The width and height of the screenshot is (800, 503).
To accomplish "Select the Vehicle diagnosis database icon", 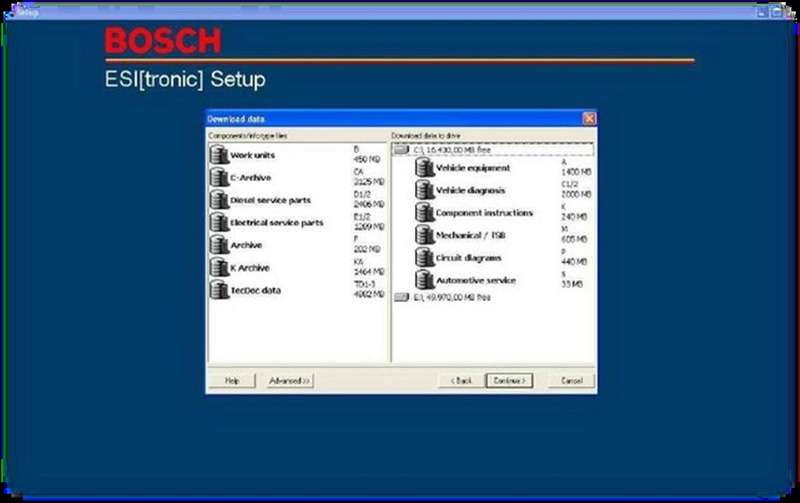I will (x=424, y=190).
